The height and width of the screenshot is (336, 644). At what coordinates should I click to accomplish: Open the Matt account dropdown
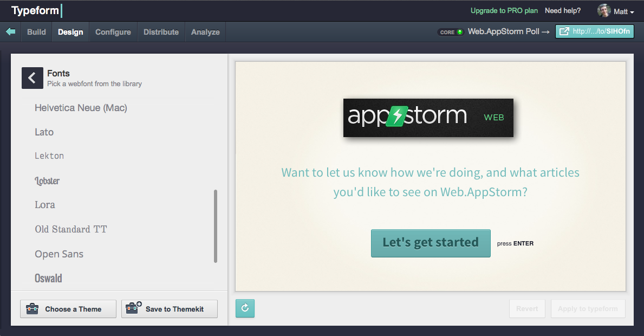tap(624, 11)
